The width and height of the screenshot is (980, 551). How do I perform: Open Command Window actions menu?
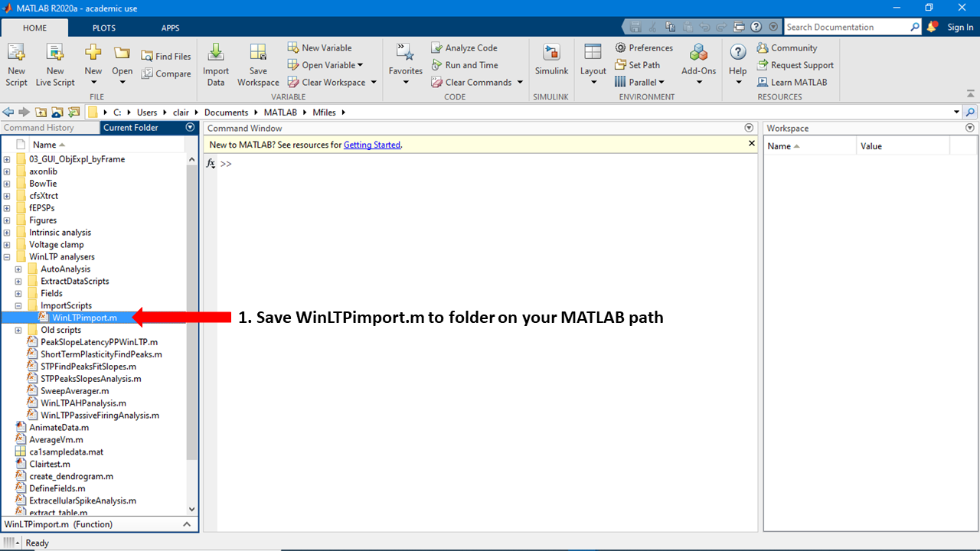click(749, 128)
